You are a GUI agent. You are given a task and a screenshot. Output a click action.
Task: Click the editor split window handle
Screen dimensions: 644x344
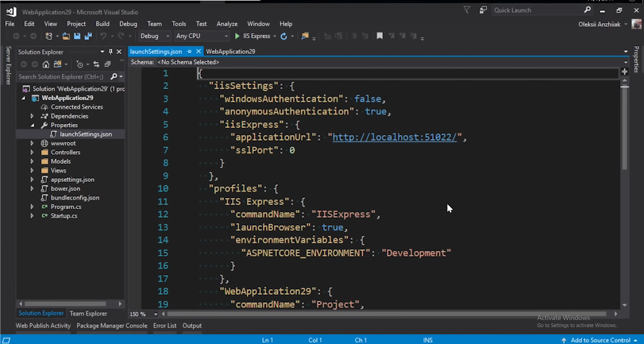[x=624, y=72]
